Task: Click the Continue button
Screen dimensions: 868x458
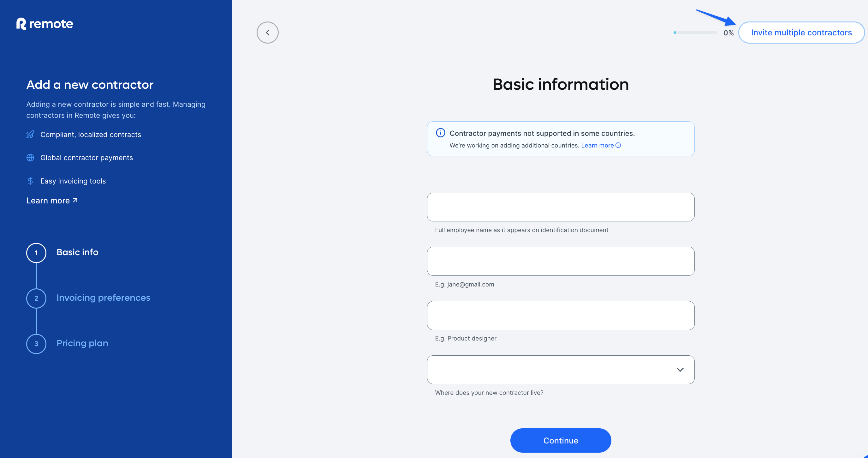Action: click(x=560, y=440)
